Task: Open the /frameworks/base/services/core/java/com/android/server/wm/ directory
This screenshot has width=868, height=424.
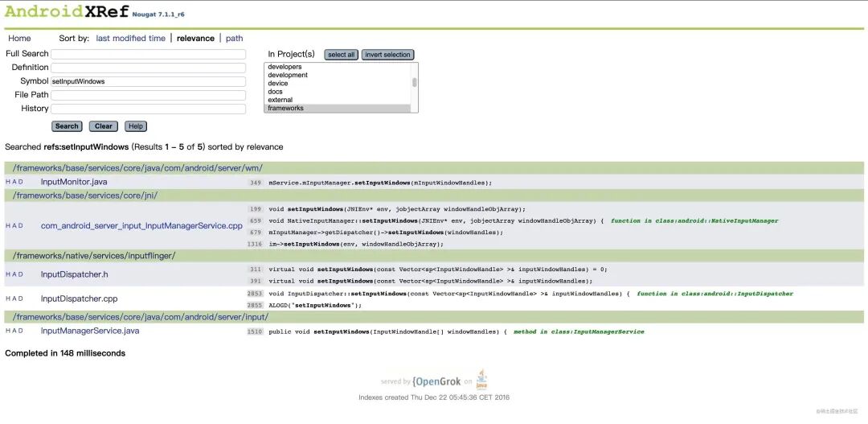Action: pyautogui.click(x=137, y=168)
